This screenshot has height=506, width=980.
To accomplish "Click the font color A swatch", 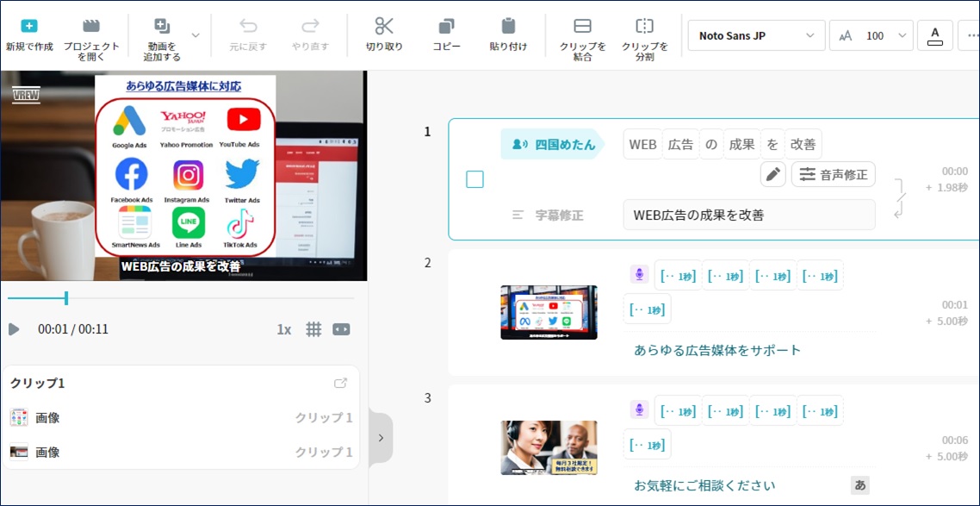I will 935,35.
